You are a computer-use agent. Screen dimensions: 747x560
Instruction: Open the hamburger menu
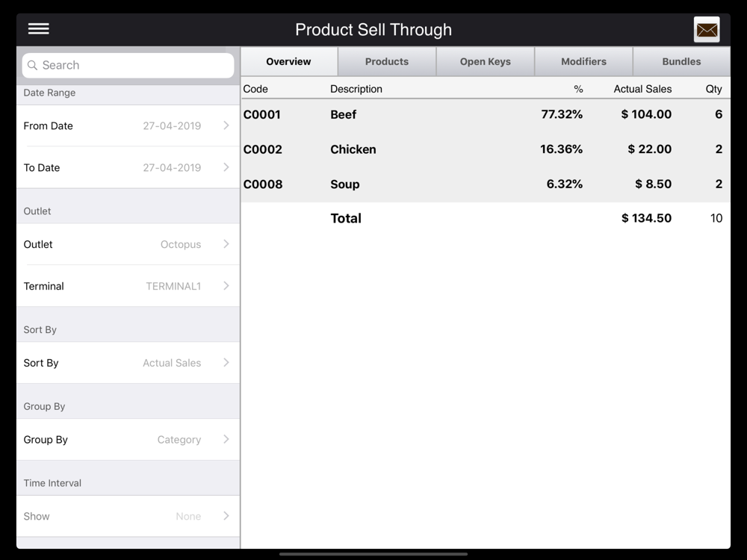point(39,29)
